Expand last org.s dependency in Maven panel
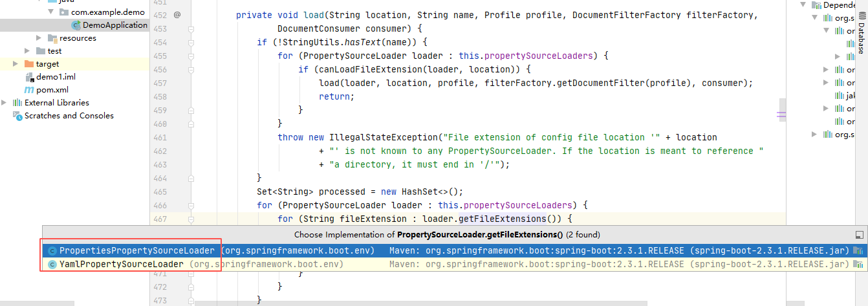Screen dimensions: 868x306 [815, 134]
